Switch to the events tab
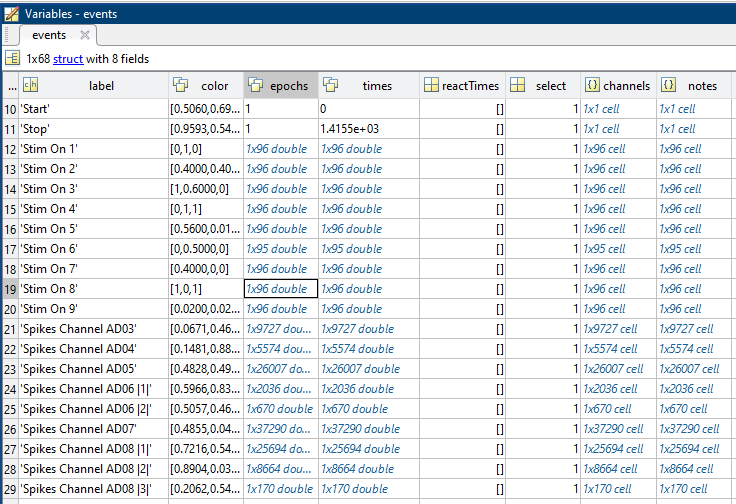The height and width of the screenshot is (504, 736). tap(49, 35)
